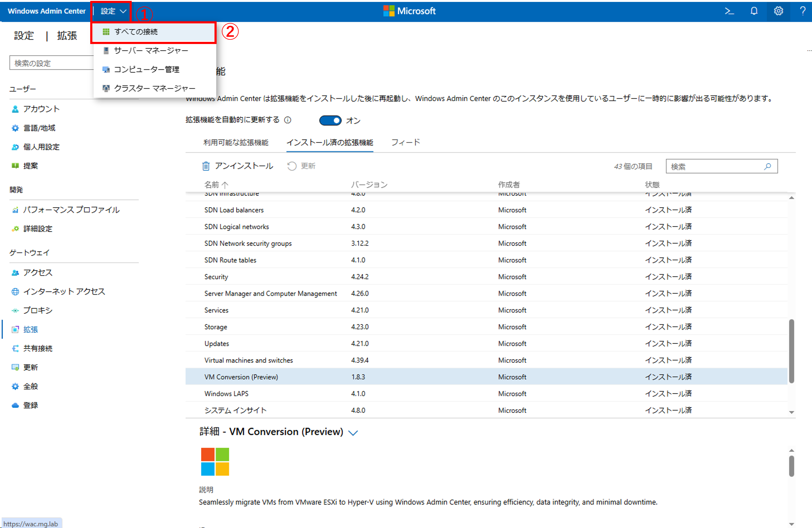This screenshot has width=812, height=528.
Task: Collapse the VM Conversion details chevron
Action: click(353, 433)
